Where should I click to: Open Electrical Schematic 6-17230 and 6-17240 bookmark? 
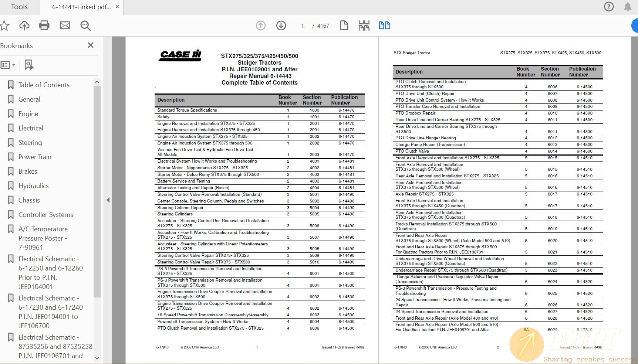51,312
